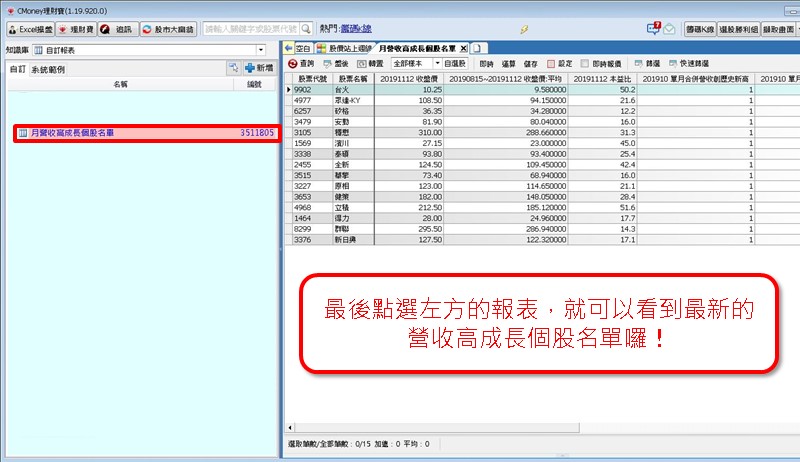This screenshot has width=800, height=462.
Task: Open the mail envelope icon
Action: pyautogui.click(x=669, y=29)
